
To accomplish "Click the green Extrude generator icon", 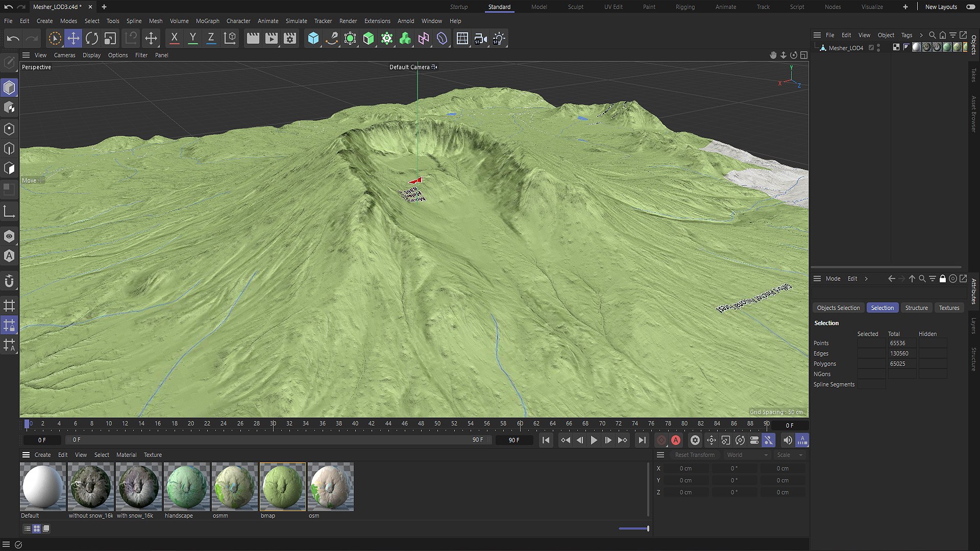I will pos(369,38).
